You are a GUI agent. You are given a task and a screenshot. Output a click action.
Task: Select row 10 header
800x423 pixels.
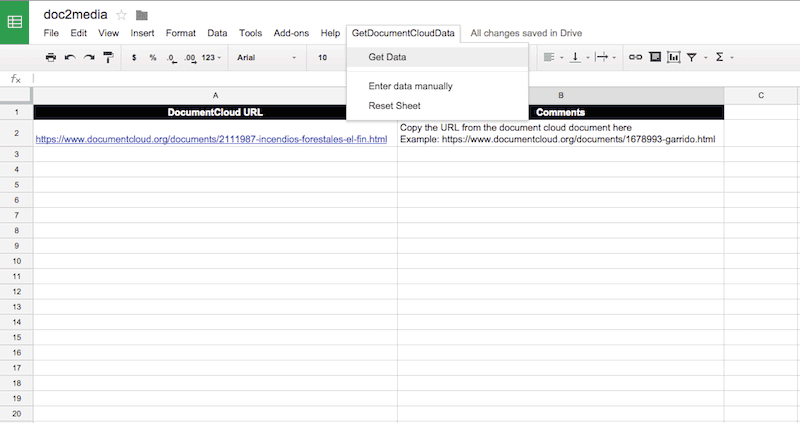[x=16, y=261]
